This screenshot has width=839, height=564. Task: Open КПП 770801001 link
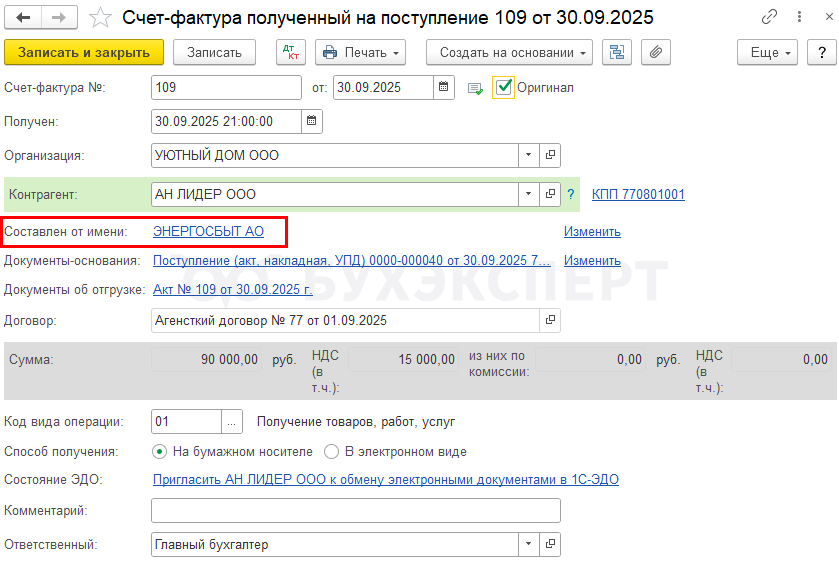[638, 194]
